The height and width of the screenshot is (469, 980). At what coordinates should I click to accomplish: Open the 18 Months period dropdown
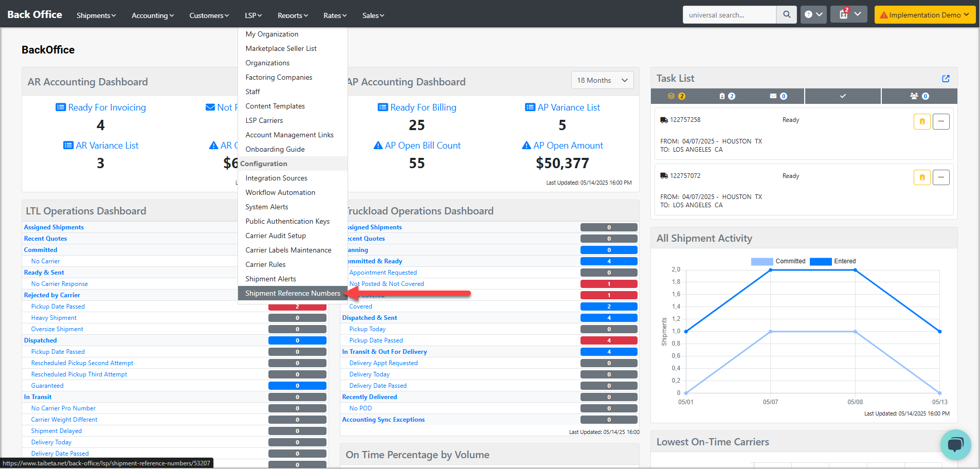tap(602, 80)
